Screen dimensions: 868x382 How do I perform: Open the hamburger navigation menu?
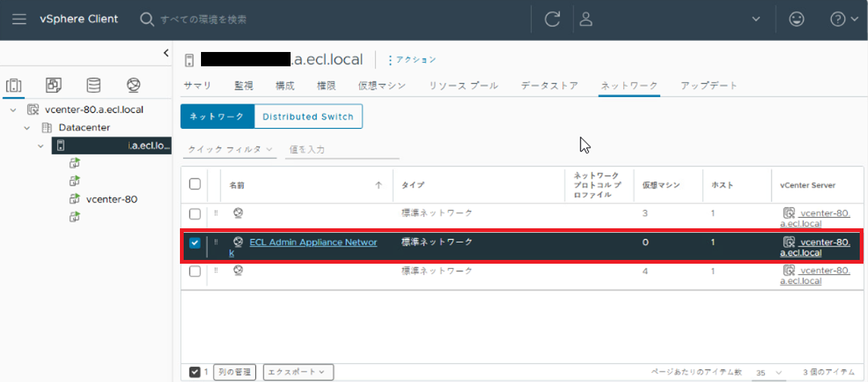tap(20, 20)
